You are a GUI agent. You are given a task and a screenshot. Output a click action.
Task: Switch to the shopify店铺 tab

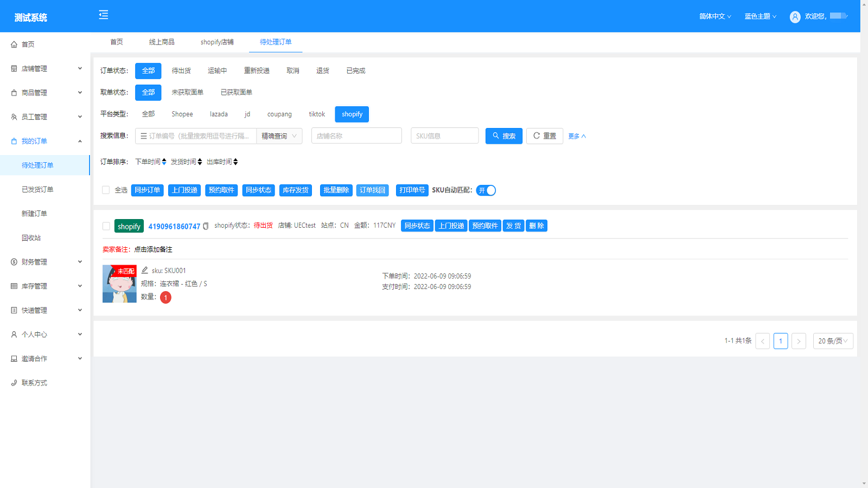click(x=217, y=42)
